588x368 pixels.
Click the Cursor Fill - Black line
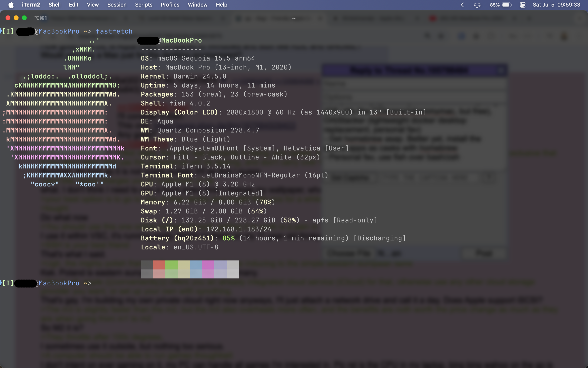point(230,157)
